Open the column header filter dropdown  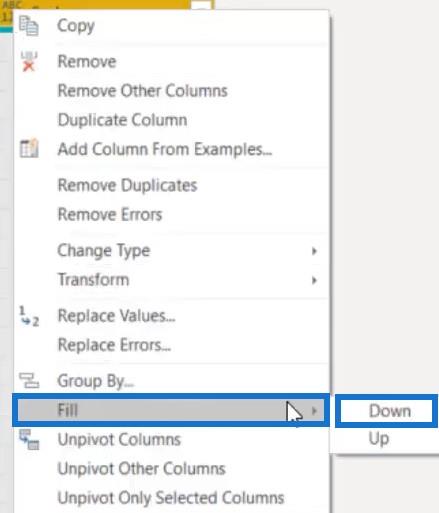202,5
